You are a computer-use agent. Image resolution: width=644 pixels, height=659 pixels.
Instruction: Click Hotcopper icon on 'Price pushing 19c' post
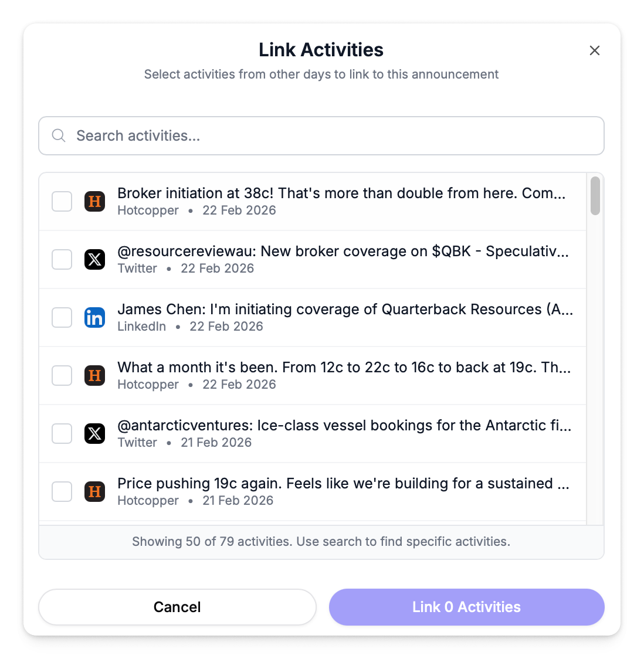tap(94, 491)
